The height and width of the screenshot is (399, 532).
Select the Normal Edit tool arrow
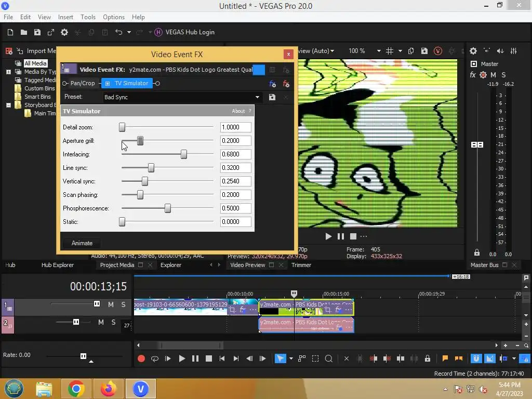pyautogui.click(x=280, y=358)
